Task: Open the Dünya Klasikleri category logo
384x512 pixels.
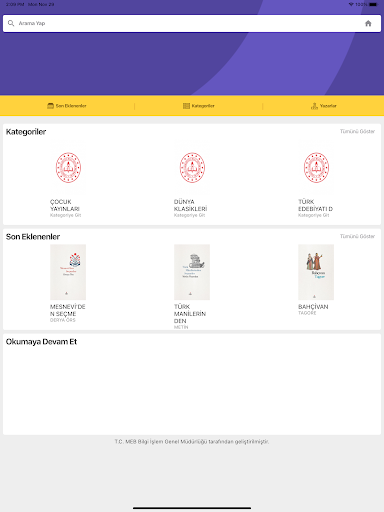Action: pyautogui.click(x=192, y=168)
